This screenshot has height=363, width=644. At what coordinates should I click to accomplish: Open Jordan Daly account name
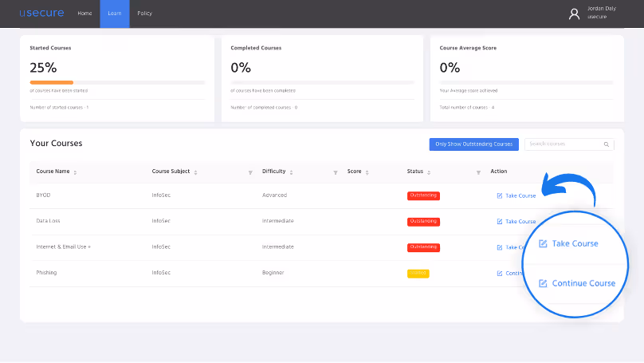pyautogui.click(x=601, y=9)
